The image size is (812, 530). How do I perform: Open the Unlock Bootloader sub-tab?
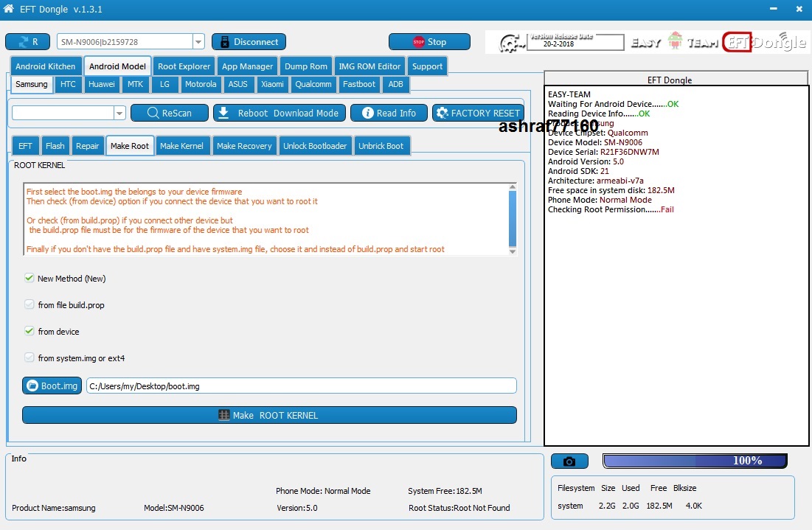click(x=315, y=146)
